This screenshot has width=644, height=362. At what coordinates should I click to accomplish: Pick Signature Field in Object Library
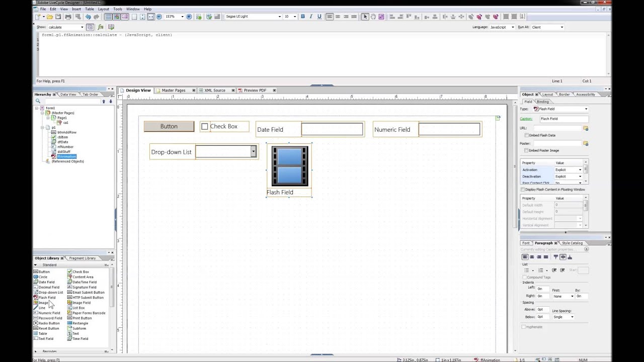coord(82,287)
